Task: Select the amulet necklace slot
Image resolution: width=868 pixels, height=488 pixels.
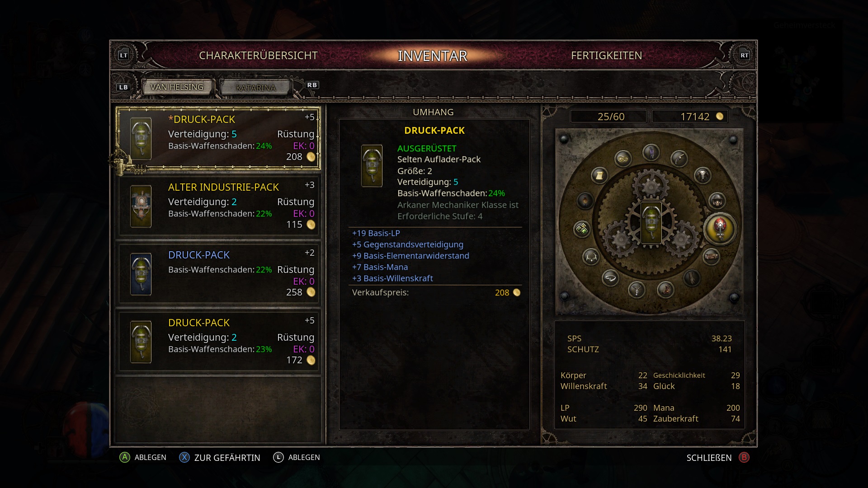Action: pyautogui.click(x=637, y=290)
